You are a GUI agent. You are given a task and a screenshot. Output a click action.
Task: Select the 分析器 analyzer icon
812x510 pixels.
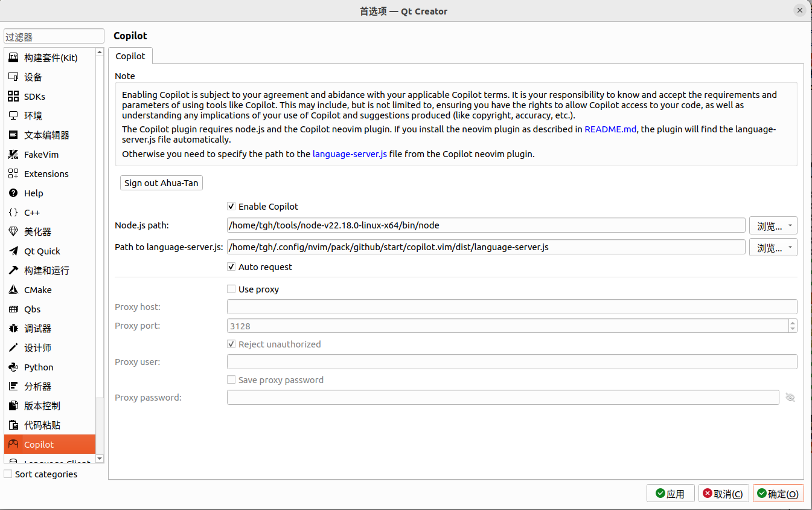pos(13,387)
